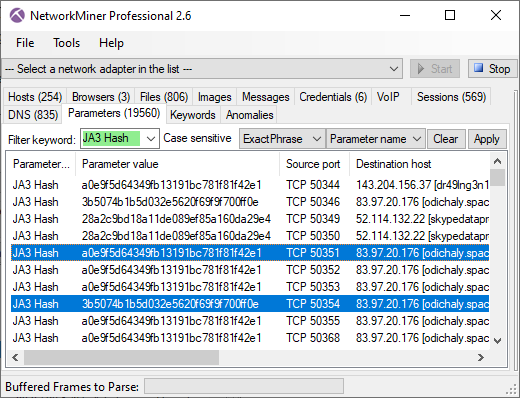Image resolution: width=520 pixels, height=398 pixels.
Task: Expand the network adapter selection dropdown
Action: pos(394,69)
